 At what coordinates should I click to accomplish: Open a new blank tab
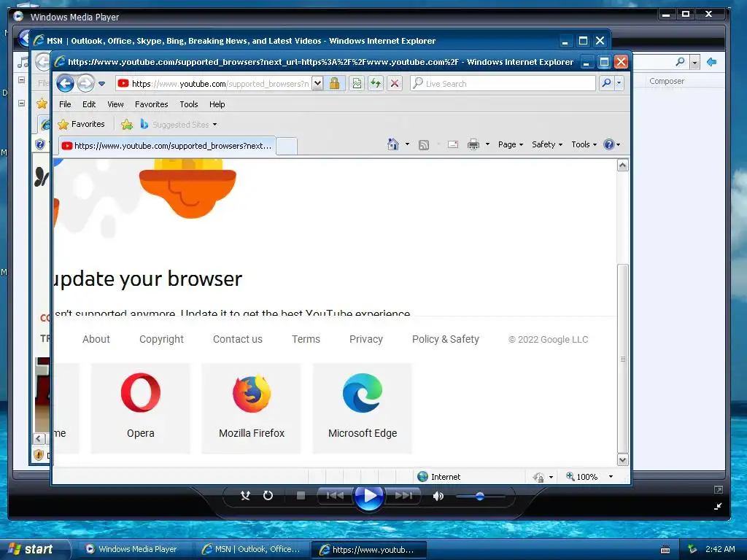(x=287, y=146)
